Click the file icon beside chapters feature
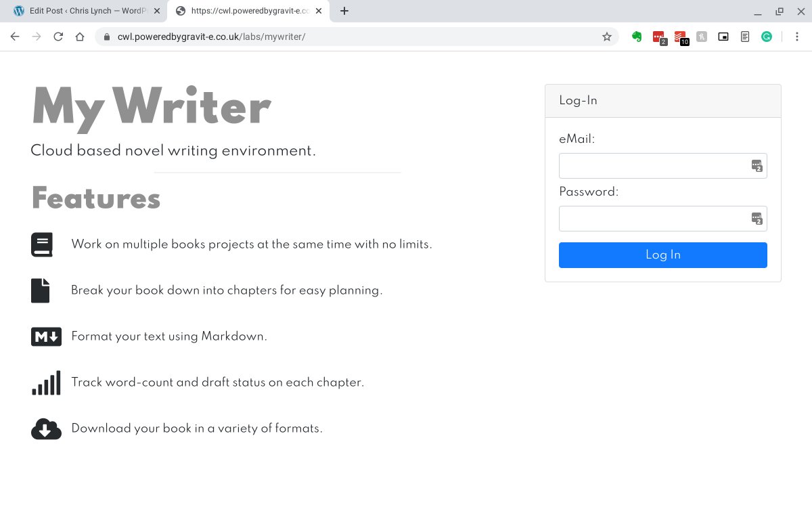 pos(41,290)
